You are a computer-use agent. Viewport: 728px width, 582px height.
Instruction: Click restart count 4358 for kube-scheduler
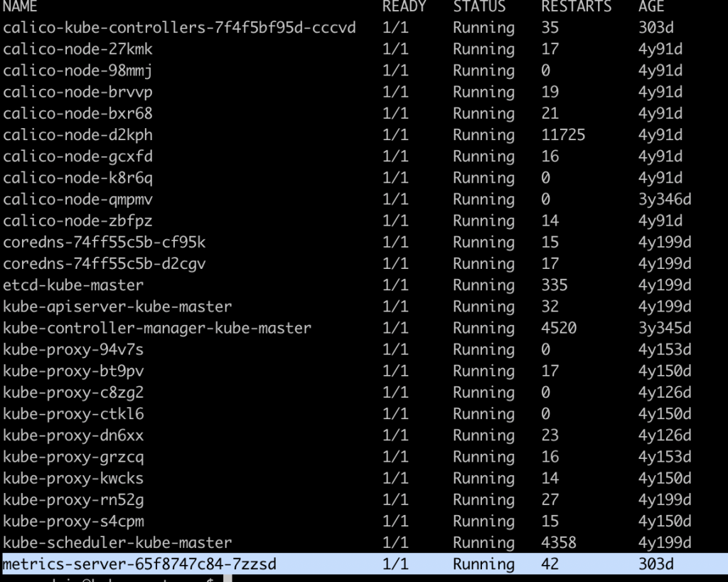point(559,543)
